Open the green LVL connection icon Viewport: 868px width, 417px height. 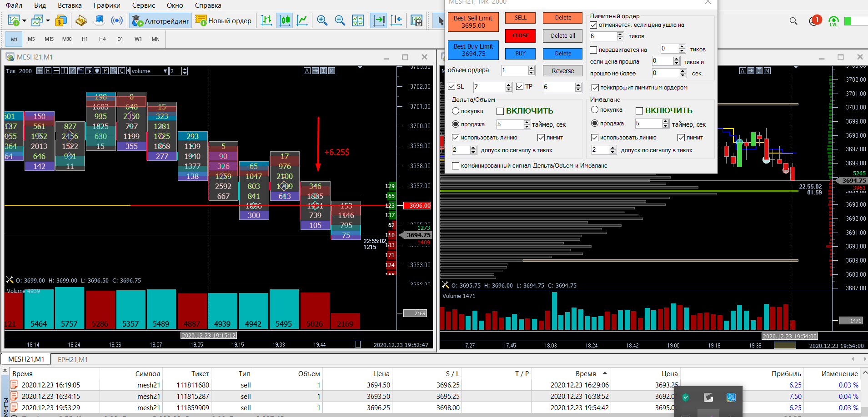tap(833, 21)
